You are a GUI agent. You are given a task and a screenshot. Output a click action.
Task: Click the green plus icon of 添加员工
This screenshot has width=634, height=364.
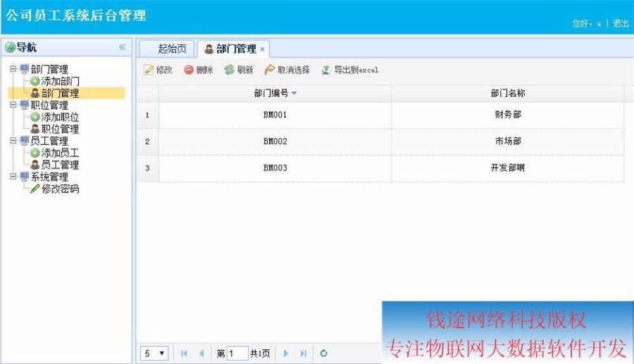pyautogui.click(x=35, y=153)
